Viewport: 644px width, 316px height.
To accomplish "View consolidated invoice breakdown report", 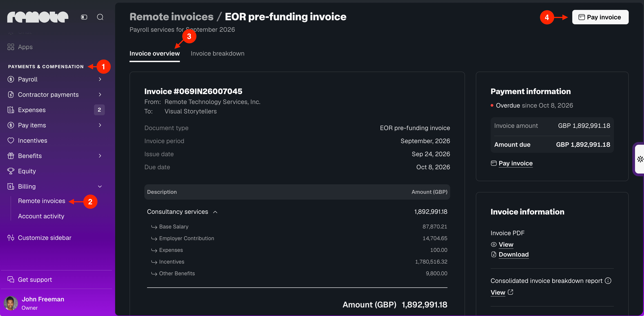I will click(x=498, y=293).
